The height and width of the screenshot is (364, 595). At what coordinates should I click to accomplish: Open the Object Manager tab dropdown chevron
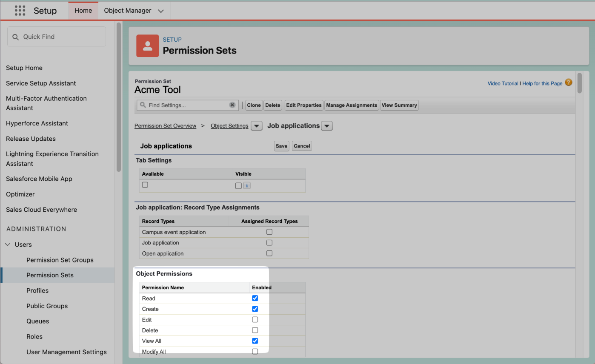pos(161,11)
